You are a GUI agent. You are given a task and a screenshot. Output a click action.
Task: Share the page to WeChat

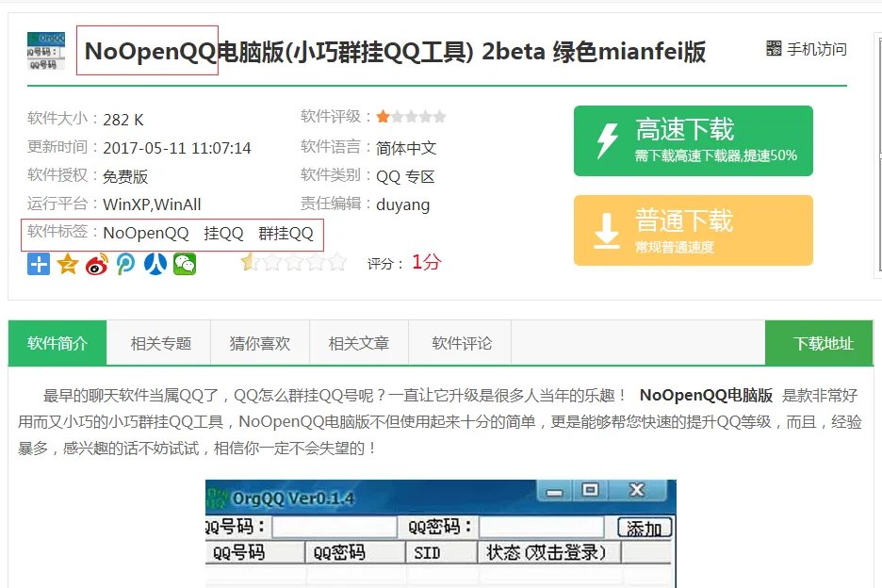click(184, 265)
